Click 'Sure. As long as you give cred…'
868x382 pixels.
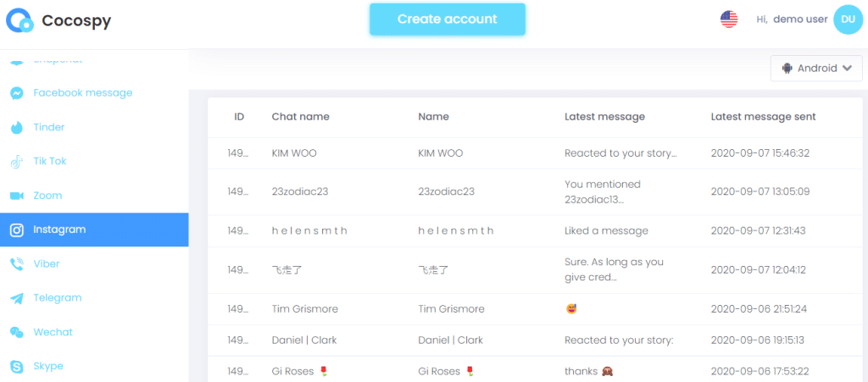[x=614, y=270]
